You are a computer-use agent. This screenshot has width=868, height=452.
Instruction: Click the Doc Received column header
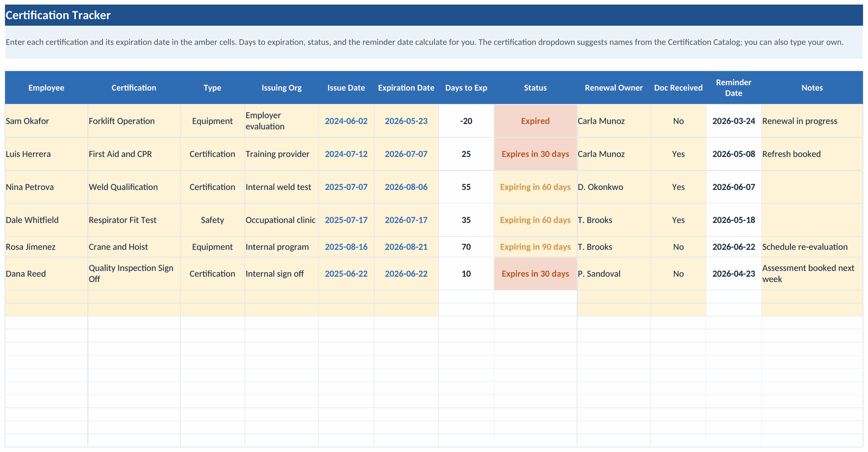678,87
